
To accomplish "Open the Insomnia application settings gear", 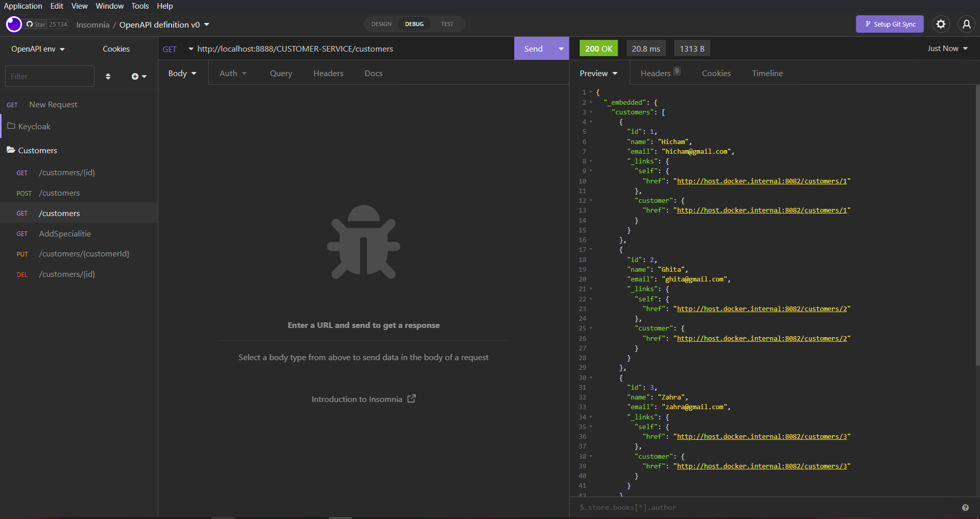I will (x=941, y=24).
